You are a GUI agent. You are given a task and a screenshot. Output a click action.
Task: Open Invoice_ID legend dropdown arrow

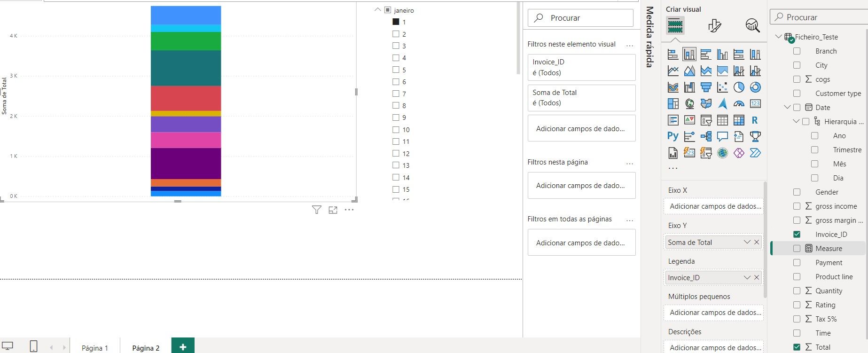(x=747, y=277)
